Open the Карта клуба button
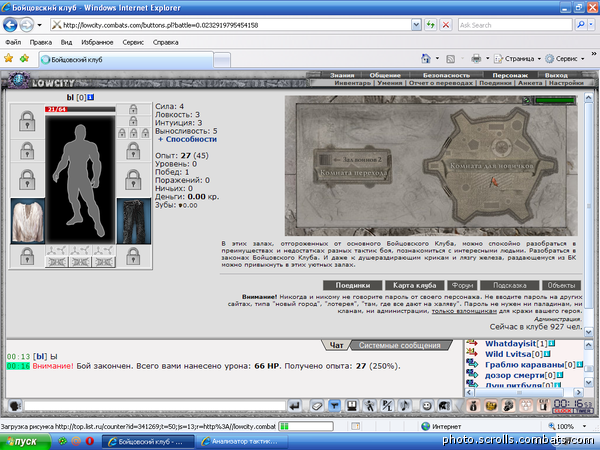The image size is (600, 450). (414, 285)
